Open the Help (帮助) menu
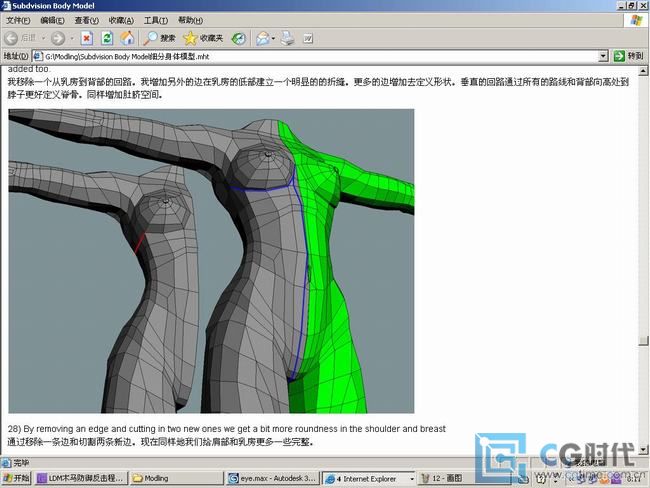This screenshot has height=488, width=650. 190,20
